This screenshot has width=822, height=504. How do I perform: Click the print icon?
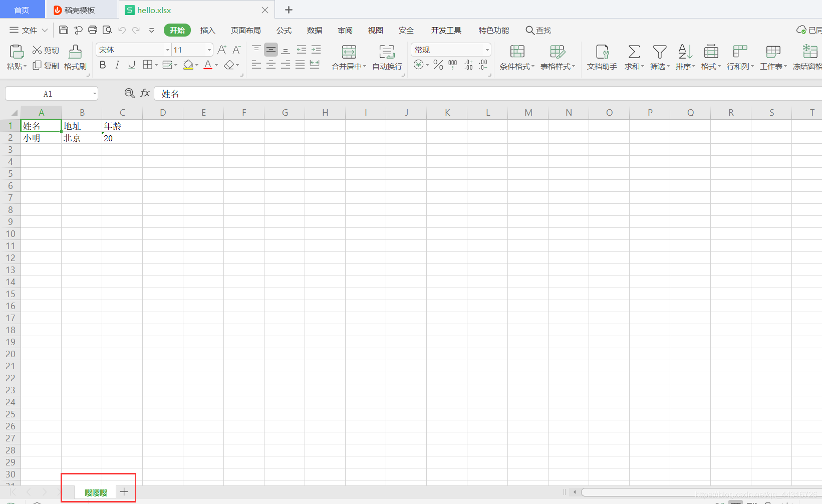pyautogui.click(x=93, y=30)
